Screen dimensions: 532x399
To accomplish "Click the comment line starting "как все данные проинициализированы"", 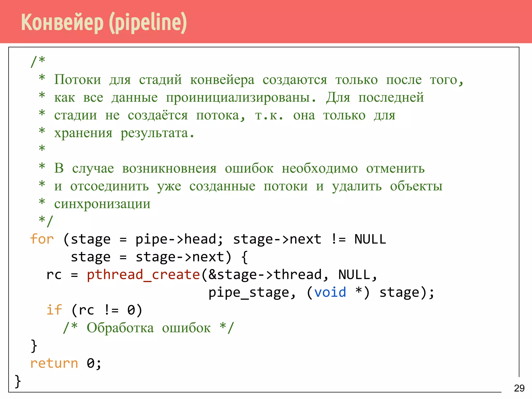I will (239, 97).
